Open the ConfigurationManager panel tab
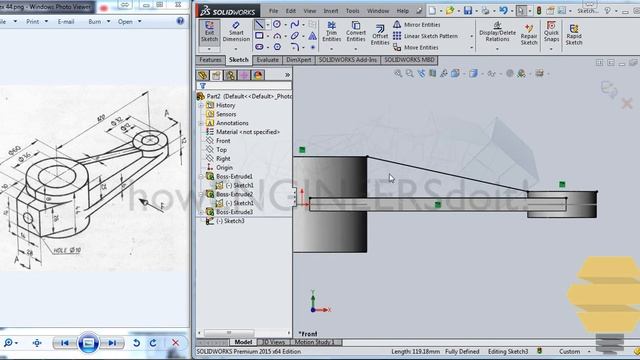640x360 pixels. pos(230,75)
